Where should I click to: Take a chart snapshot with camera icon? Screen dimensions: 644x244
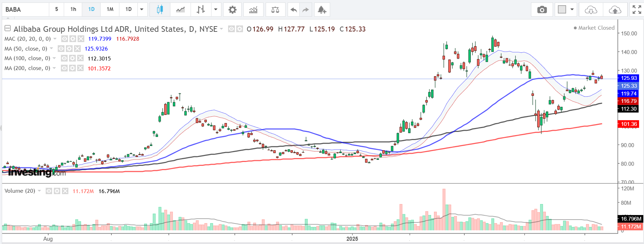[542, 10]
